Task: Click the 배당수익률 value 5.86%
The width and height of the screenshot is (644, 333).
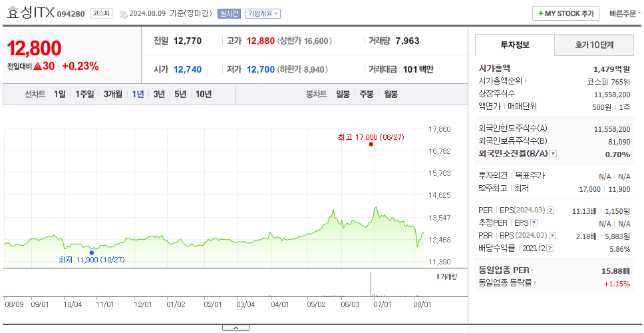Action: 620,249
